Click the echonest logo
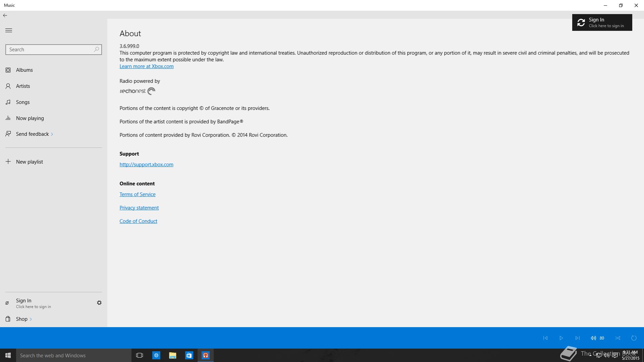This screenshot has height=362, width=644. [138, 91]
